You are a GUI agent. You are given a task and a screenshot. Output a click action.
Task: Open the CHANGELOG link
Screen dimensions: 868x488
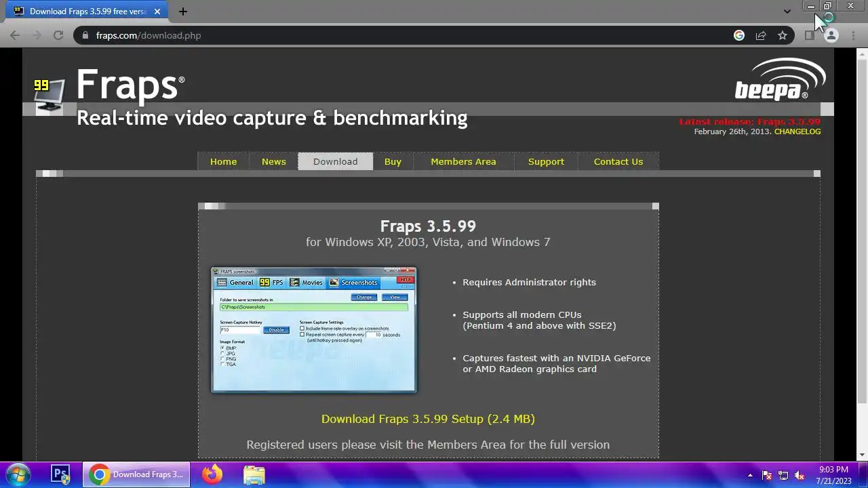[x=797, y=131]
